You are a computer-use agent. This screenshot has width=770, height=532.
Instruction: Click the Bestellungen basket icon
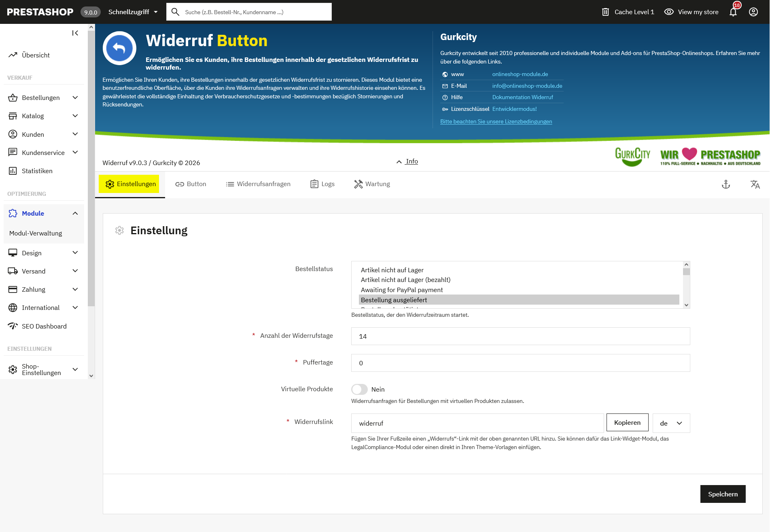pos(13,97)
